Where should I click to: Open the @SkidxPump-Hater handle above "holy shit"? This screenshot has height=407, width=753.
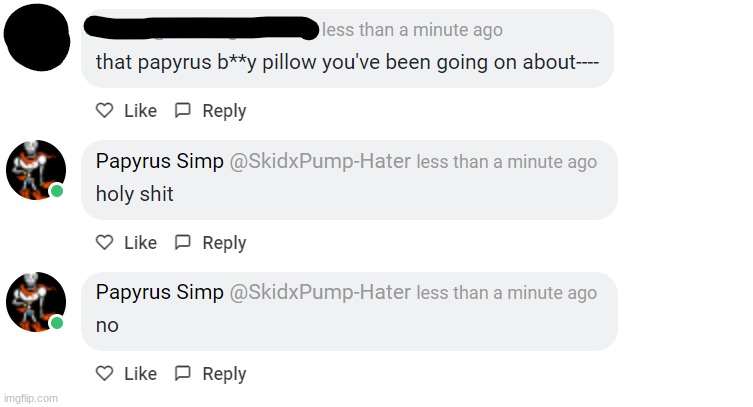320,162
